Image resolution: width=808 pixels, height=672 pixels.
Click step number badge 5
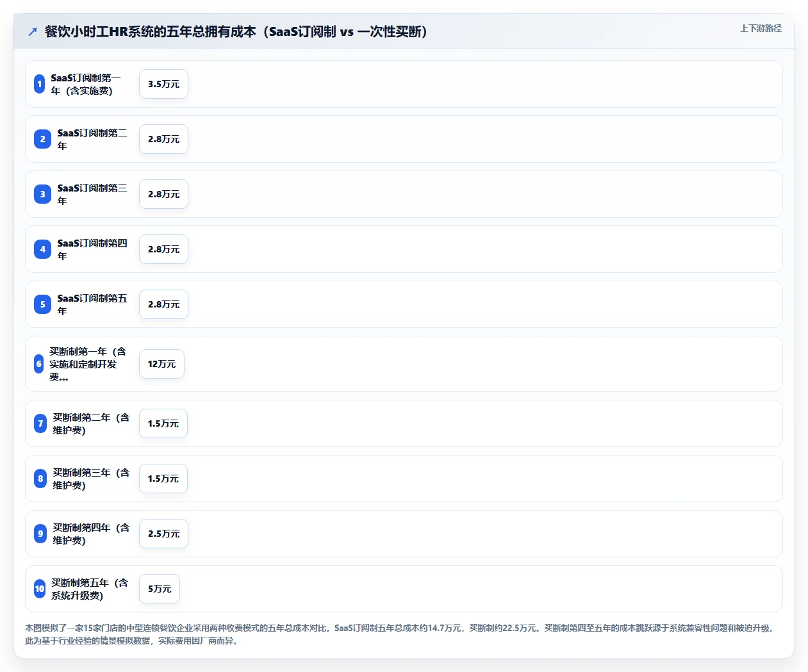[x=43, y=304]
